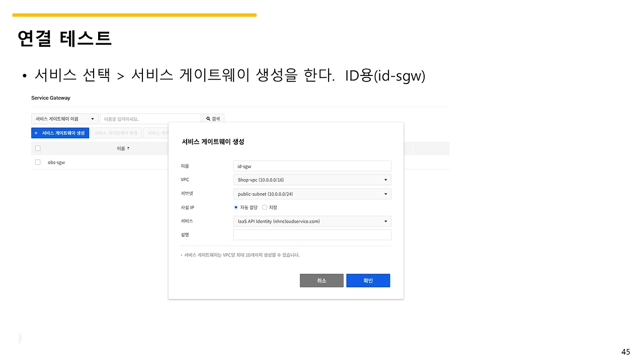Check the obs-sgw row checkbox

(37, 162)
